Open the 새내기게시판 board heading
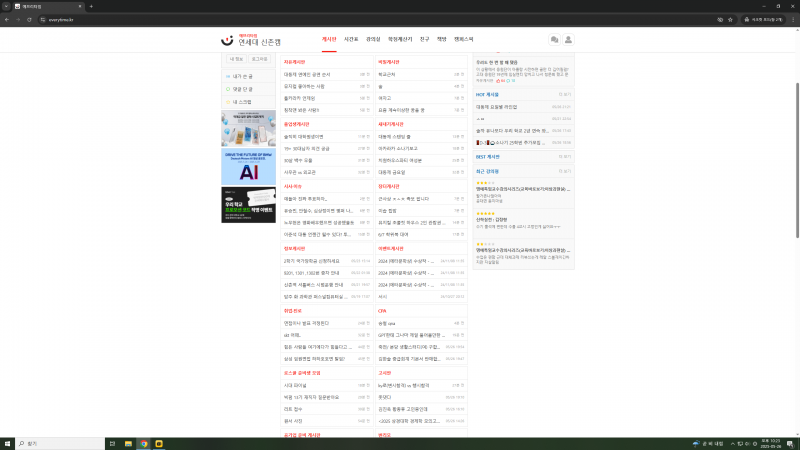This screenshot has width=800, height=450. [x=391, y=124]
